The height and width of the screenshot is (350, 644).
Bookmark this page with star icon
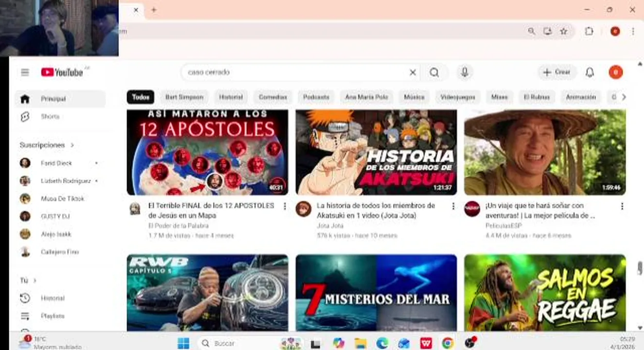563,31
